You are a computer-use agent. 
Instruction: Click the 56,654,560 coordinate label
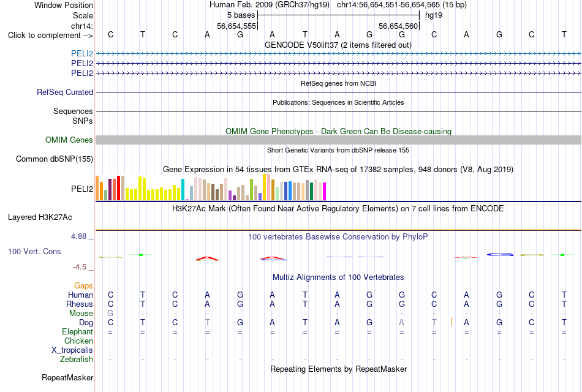[398, 26]
